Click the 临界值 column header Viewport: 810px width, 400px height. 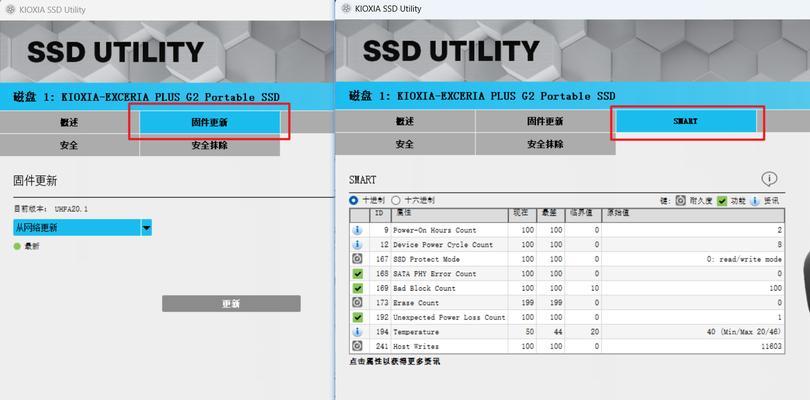click(x=583, y=213)
